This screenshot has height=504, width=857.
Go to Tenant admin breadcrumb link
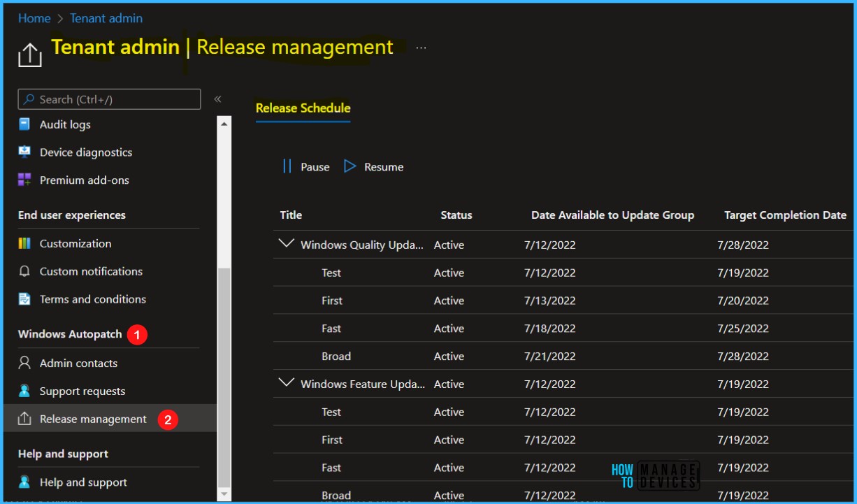point(106,18)
